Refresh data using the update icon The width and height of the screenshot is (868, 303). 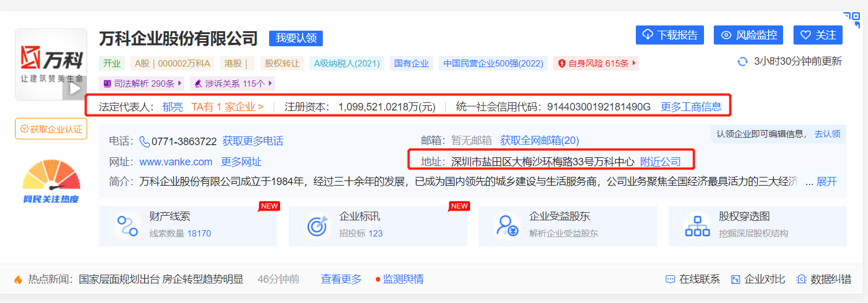[743, 61]
